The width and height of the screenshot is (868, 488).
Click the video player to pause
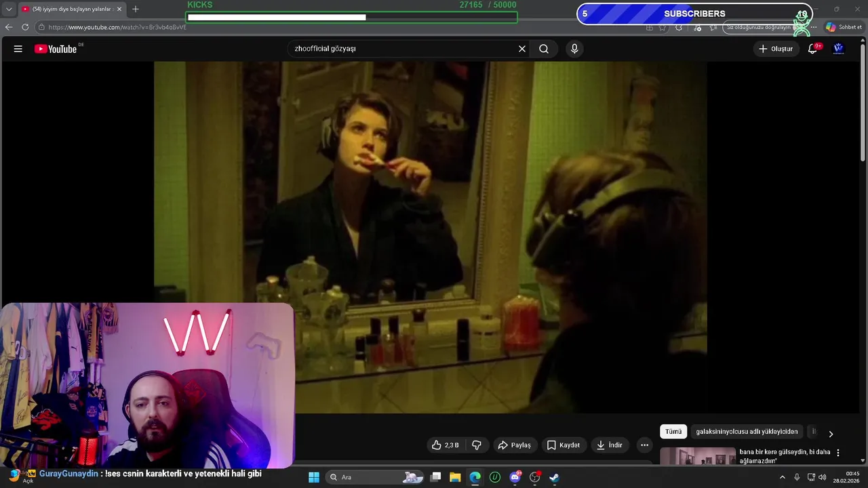pyautogui.click(x=430, y=237)
